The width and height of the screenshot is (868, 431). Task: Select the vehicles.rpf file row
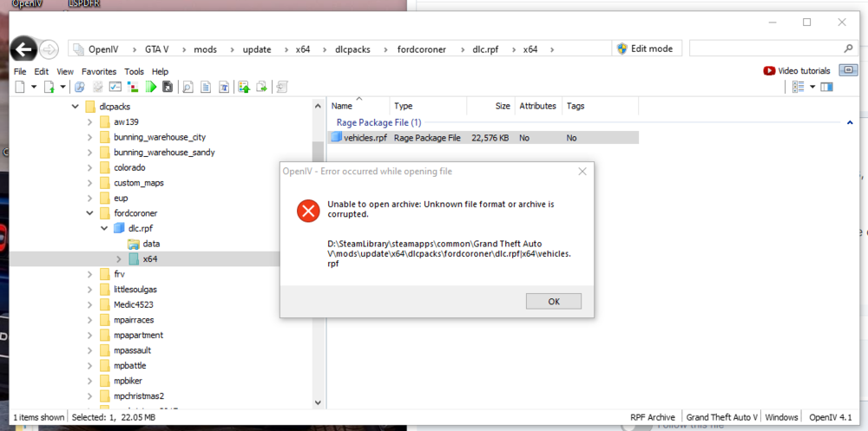[483, 137]
